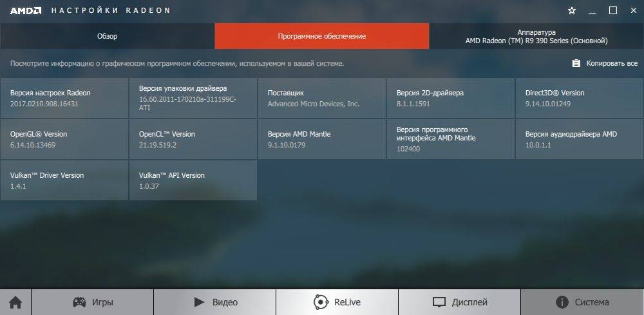Click the play triangle icon in Видео tab
The width and height of the screenshot is (644, 315).
click(x=199, y=302)
